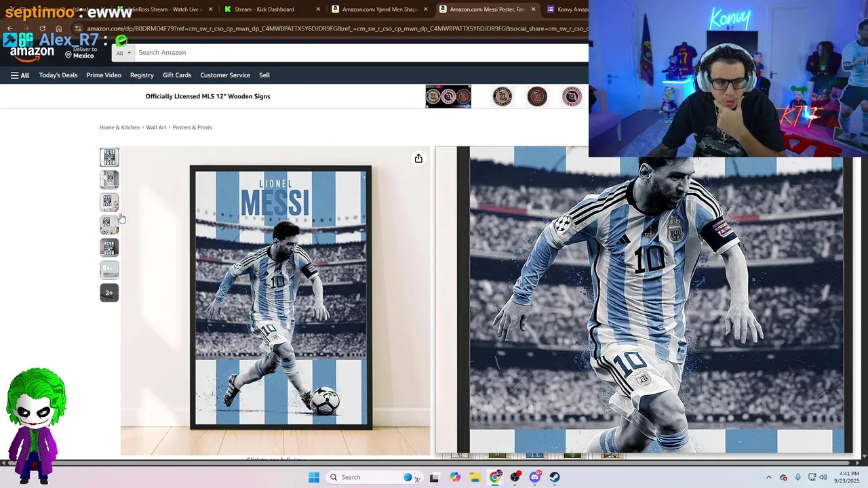Click the red security tray icon

tap(783, 477)
